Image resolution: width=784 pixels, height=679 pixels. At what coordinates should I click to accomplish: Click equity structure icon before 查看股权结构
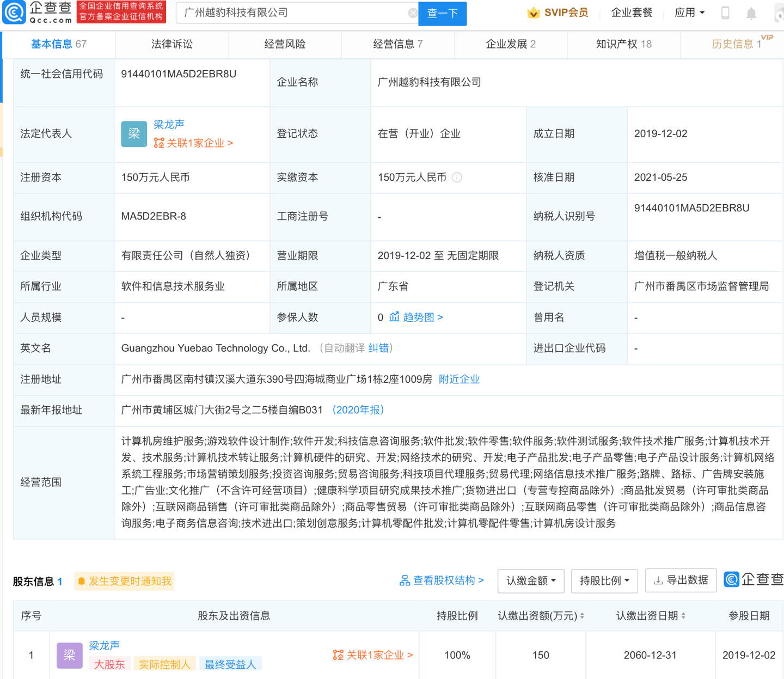pos(404,580)
